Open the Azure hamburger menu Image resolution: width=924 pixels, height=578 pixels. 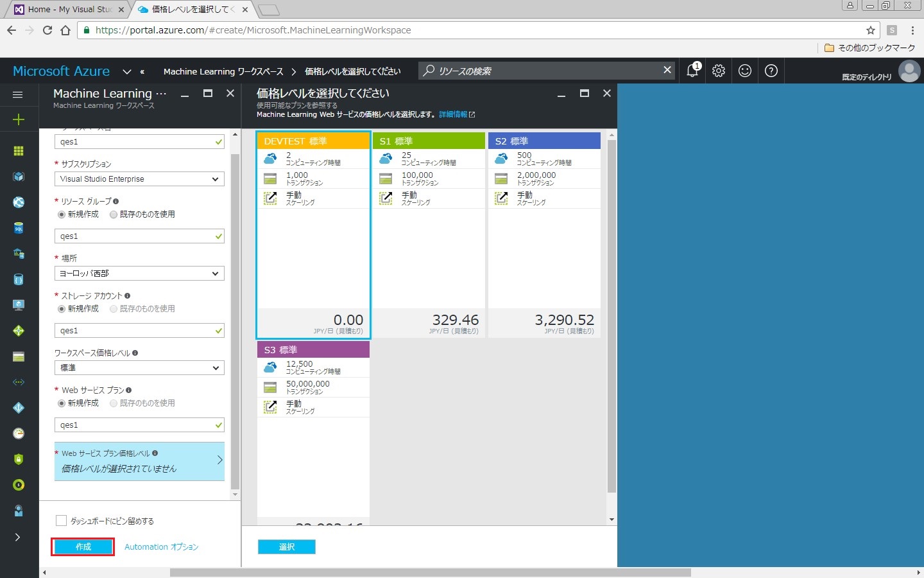click(18, 94)
